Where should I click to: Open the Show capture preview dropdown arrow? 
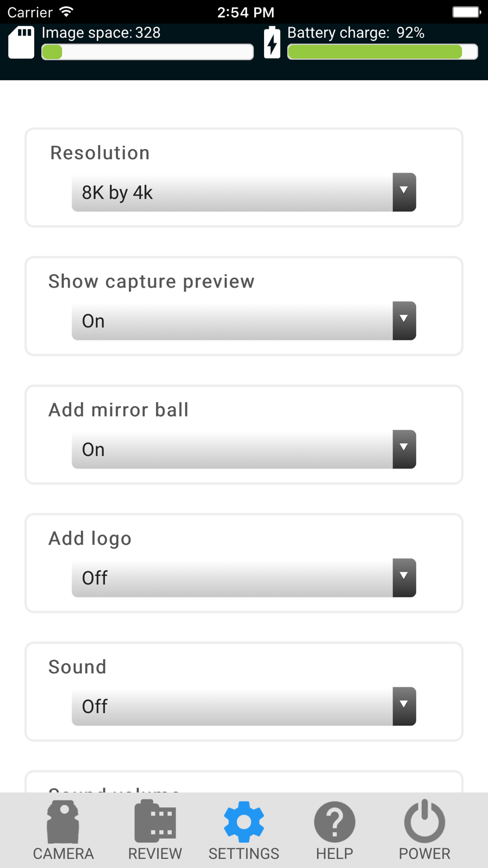(404, 321)
